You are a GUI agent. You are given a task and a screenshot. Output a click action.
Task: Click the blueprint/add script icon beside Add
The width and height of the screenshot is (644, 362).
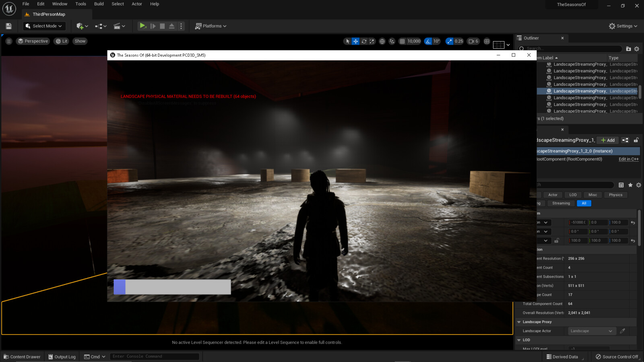pyautogui.click(x=625, y=140)
